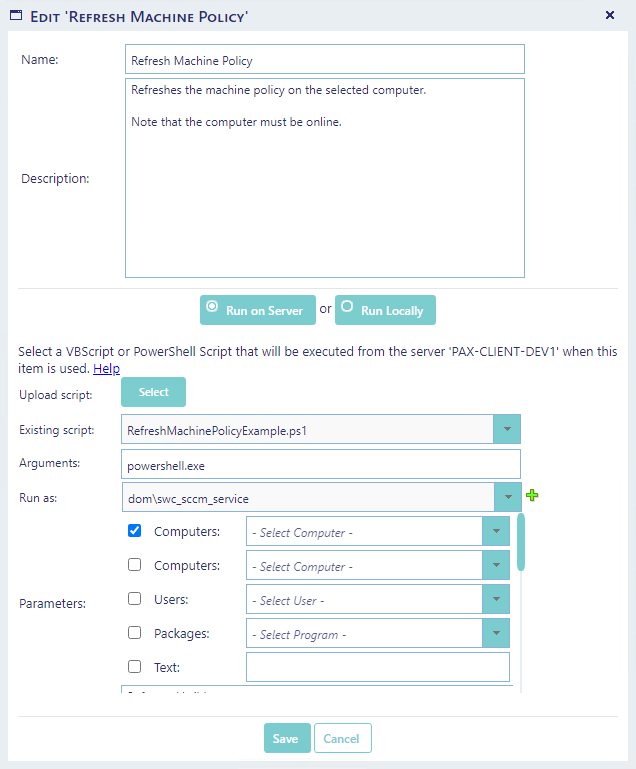Open the Run as account dropdown
The image size is (636, 769).
coord(507,497)
